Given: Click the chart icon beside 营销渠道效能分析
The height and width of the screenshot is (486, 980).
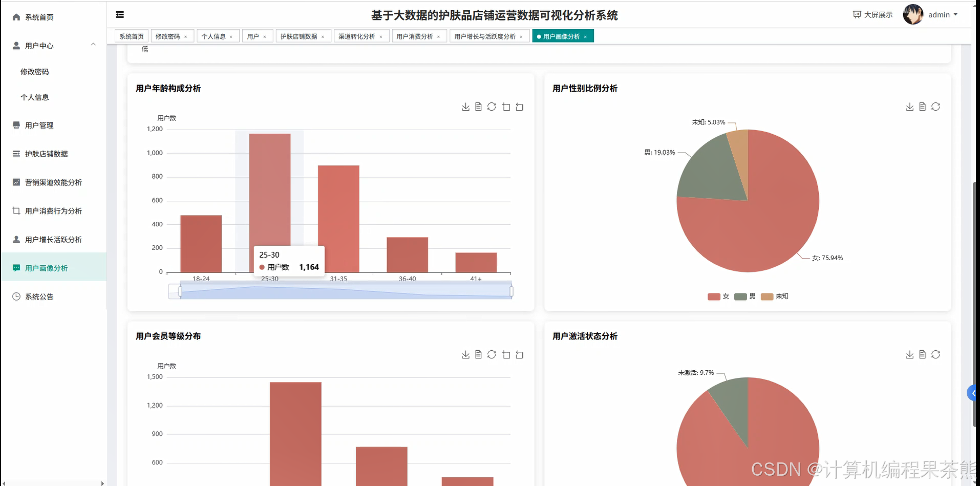Looking at the screenshot, I should pyautogui.click(x=16, y=182).
